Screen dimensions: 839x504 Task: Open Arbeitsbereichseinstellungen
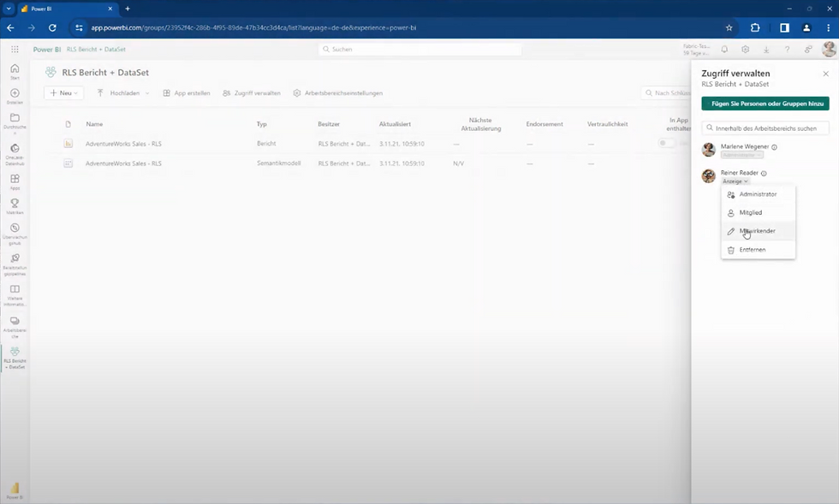(337, 93)
